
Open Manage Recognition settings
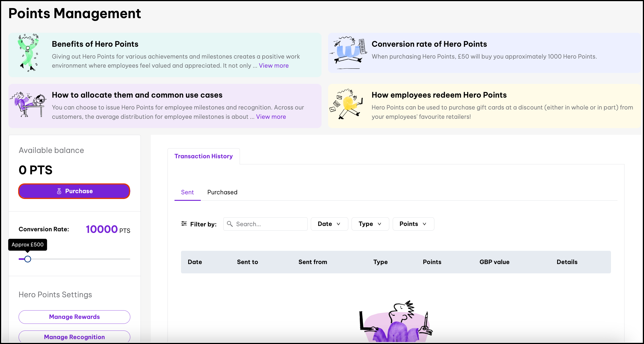(x=74, y=337)
